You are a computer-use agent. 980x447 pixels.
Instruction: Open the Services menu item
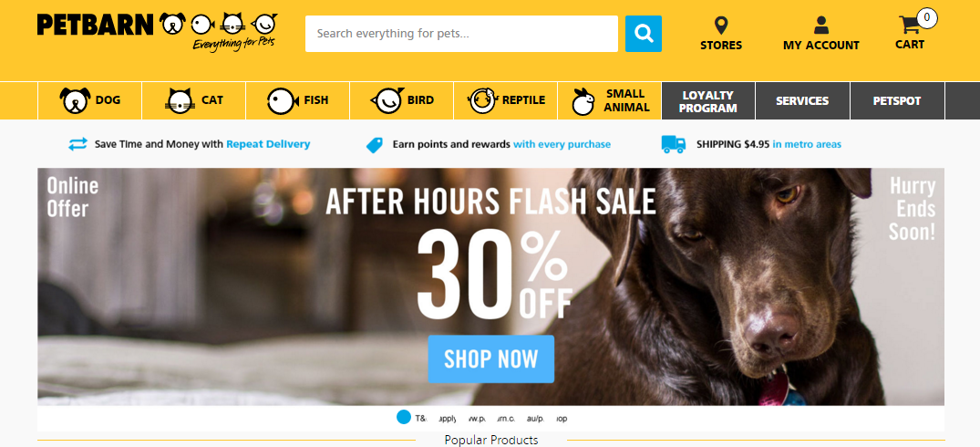[x=802, y=100]
